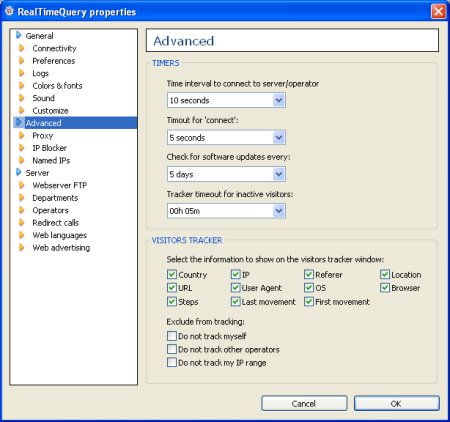Click the orange arrow icon beside Webserver FTP
450x422 pixels.
coord(22,185)
